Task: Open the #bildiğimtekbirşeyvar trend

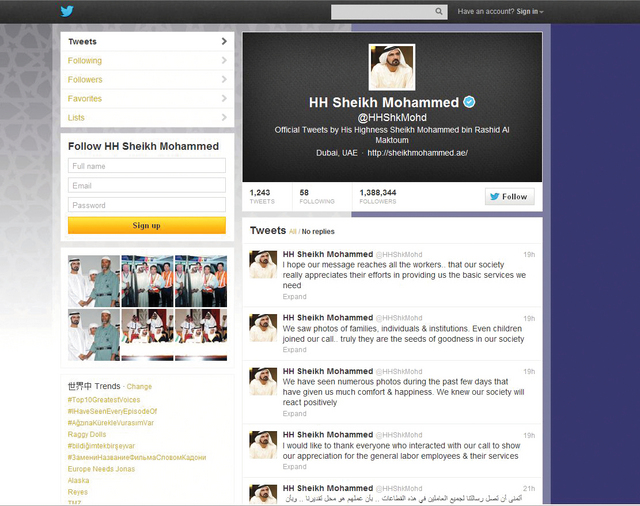Action: (x=101, y=446)
